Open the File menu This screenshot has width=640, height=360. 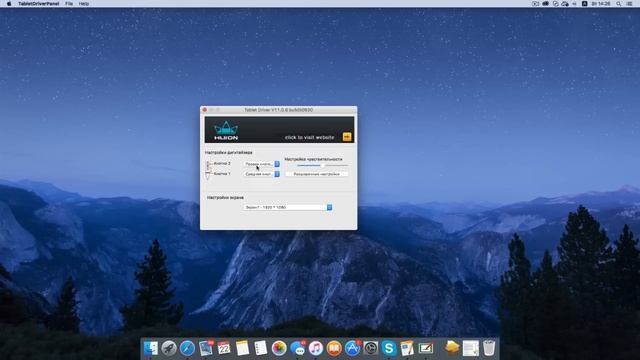pyautogui.click(x=69, y=4)
